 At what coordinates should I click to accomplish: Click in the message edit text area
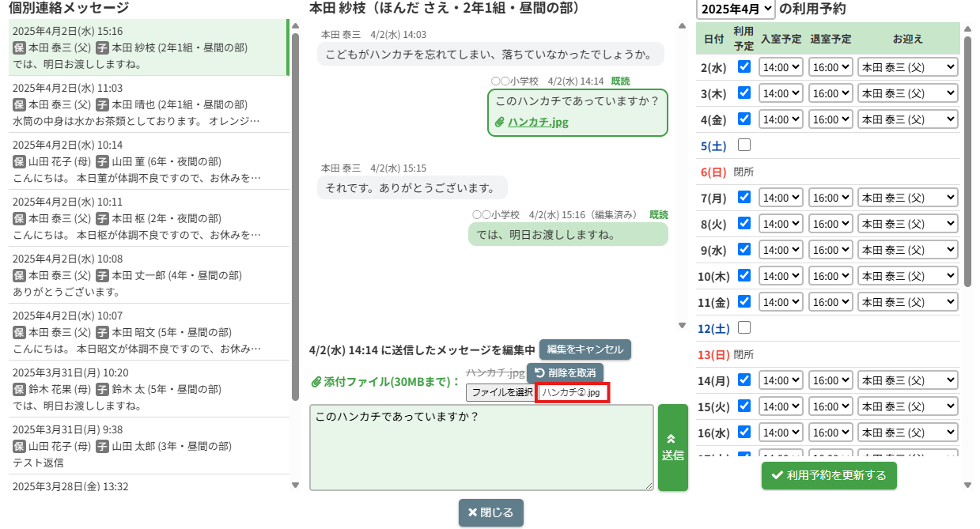click(481, 448)
